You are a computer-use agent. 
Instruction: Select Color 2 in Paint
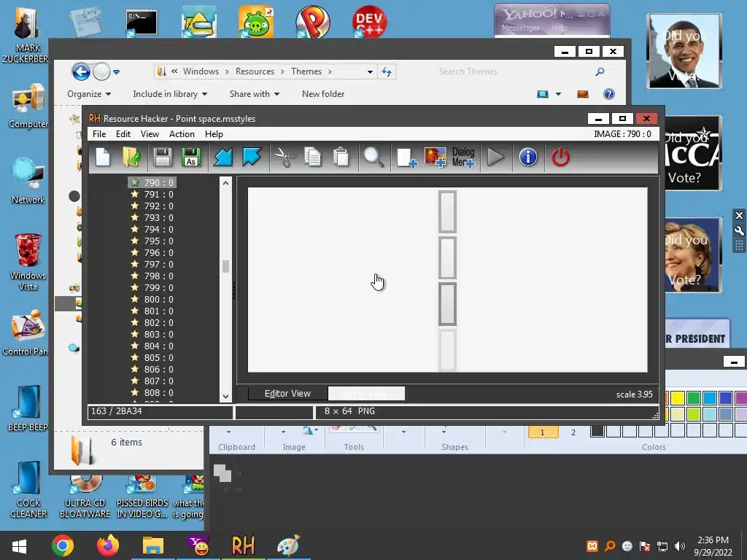click(x=573, y=432)
